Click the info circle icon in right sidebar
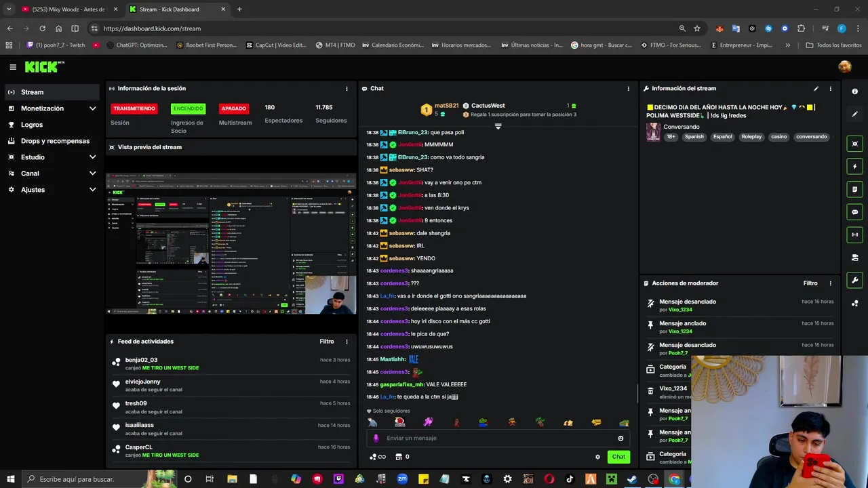This screenshot has height=488, width=868. (854, 91)
